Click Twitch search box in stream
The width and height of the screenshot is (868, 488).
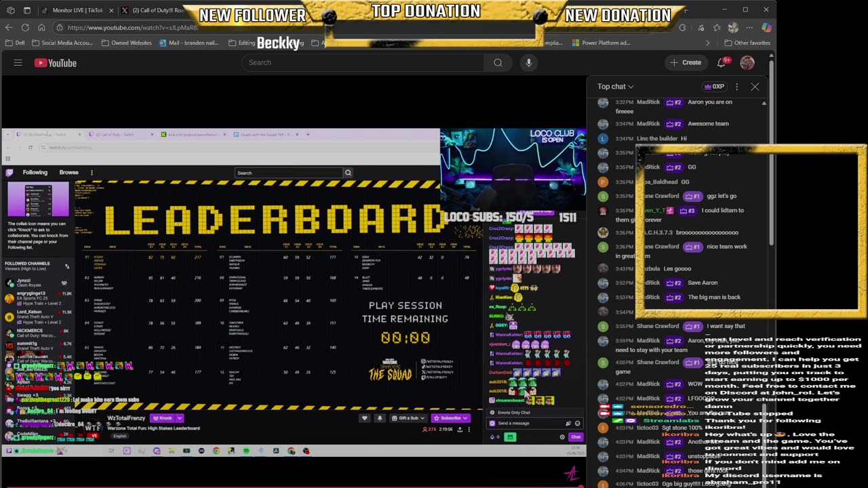point(289,173)
